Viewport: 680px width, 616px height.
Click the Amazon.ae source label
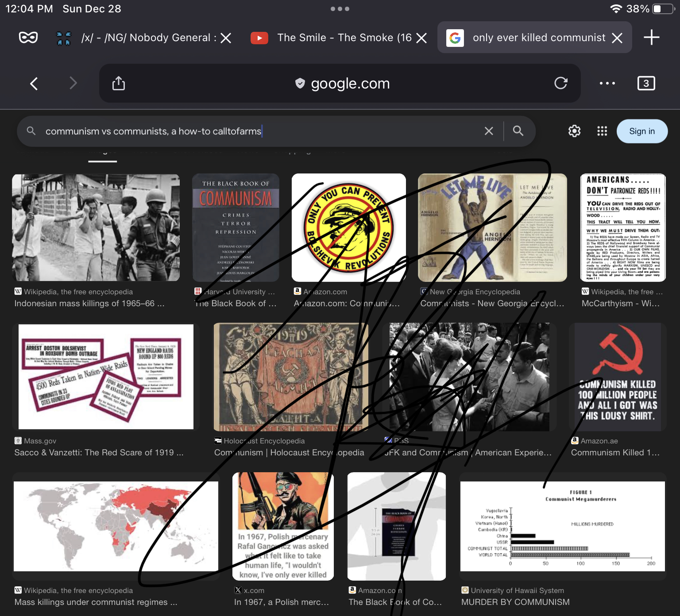pos(599,441)
